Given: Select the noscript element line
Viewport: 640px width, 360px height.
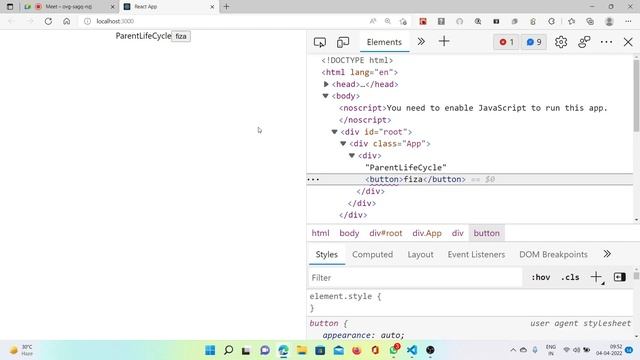Looking at the screenshot, I should [473, 108].
